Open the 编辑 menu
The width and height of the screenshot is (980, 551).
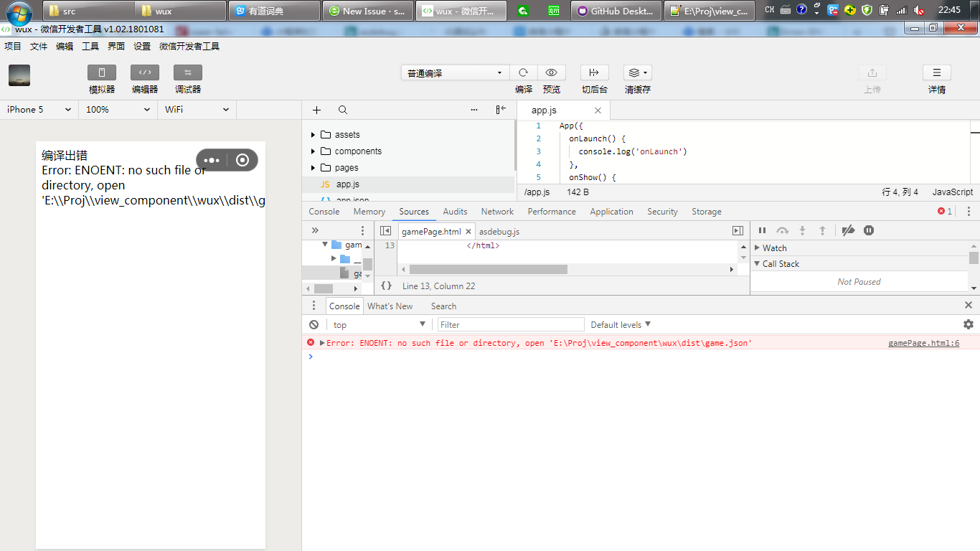[65, 46]
